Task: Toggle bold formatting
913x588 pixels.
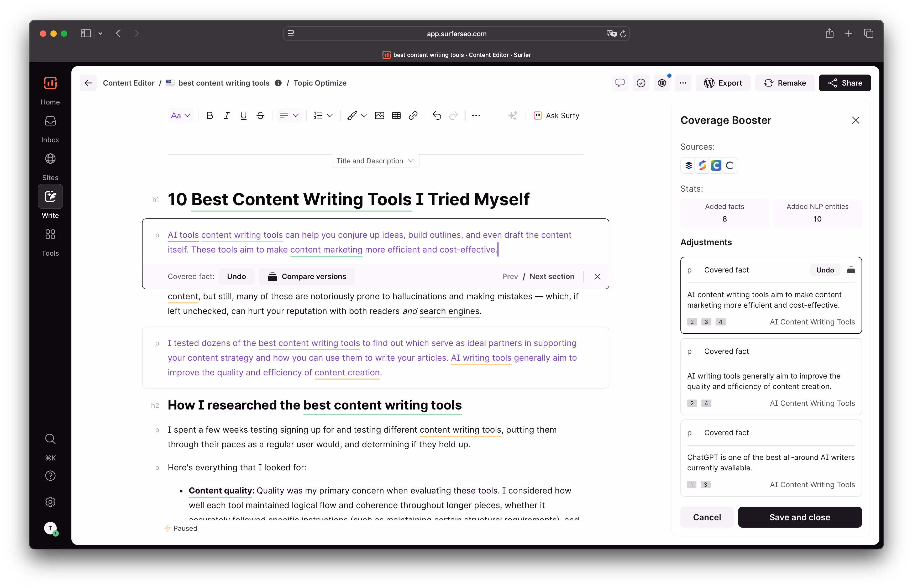Action: coord(210,116)
